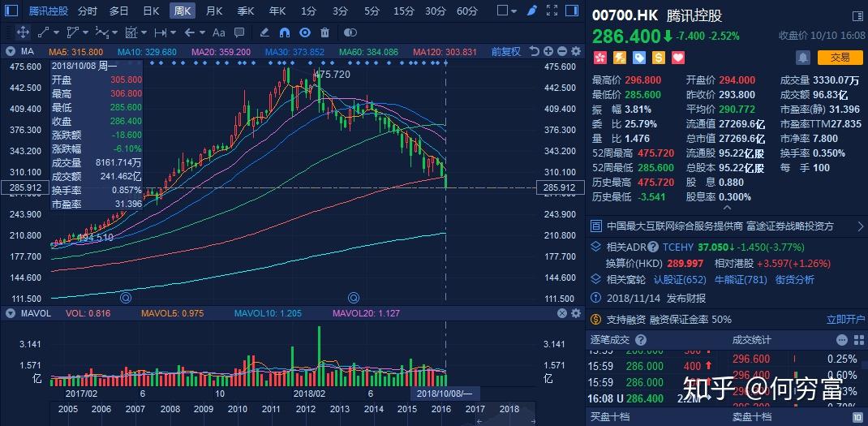
Task: Open measurement box tool dropdown arrow
Action: (144, 33)
